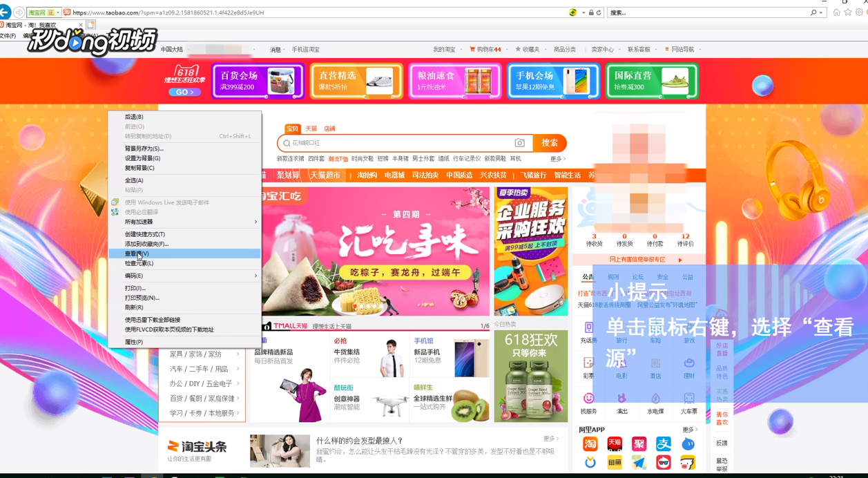This screenshot has width=868, height=478.
Task: Switch to 公告 notice tab
Action: [588, 277]
